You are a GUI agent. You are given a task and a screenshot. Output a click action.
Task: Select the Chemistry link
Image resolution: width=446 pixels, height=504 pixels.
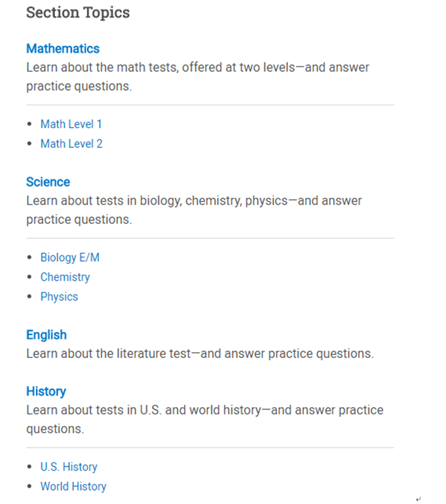(65, 277)
